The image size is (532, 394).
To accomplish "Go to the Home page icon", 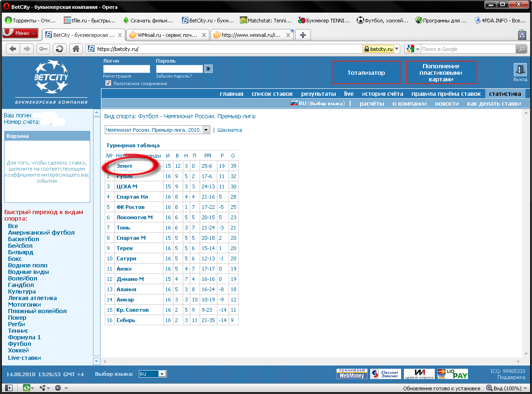I will (76, 49).
